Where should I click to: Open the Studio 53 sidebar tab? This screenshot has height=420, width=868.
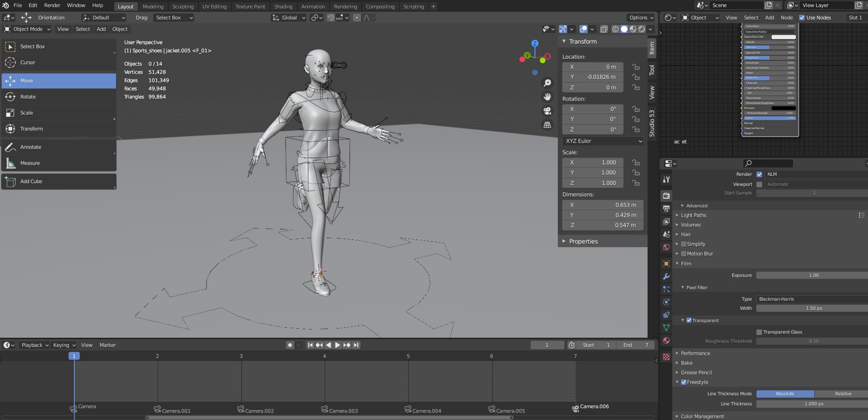click(652, 123)
